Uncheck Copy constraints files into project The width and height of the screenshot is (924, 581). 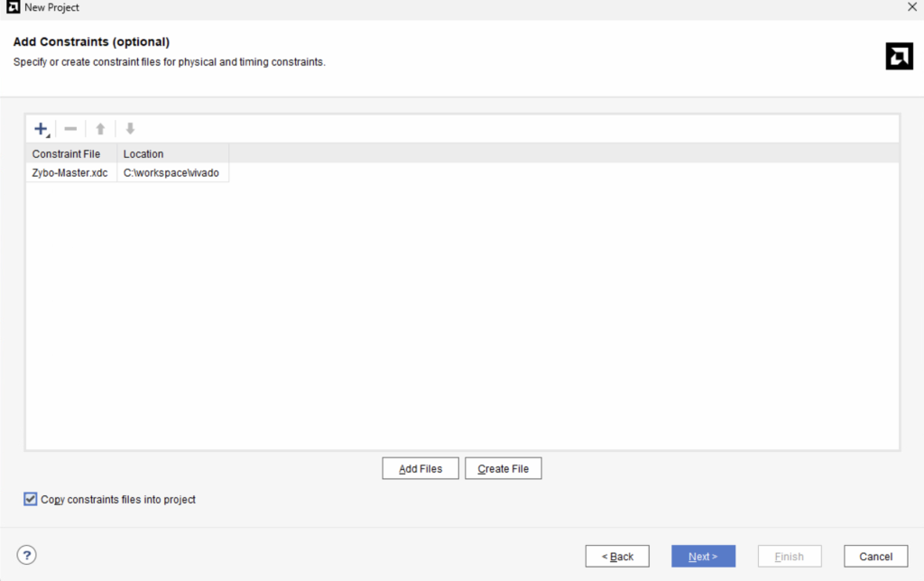click(x=32, y=499)
